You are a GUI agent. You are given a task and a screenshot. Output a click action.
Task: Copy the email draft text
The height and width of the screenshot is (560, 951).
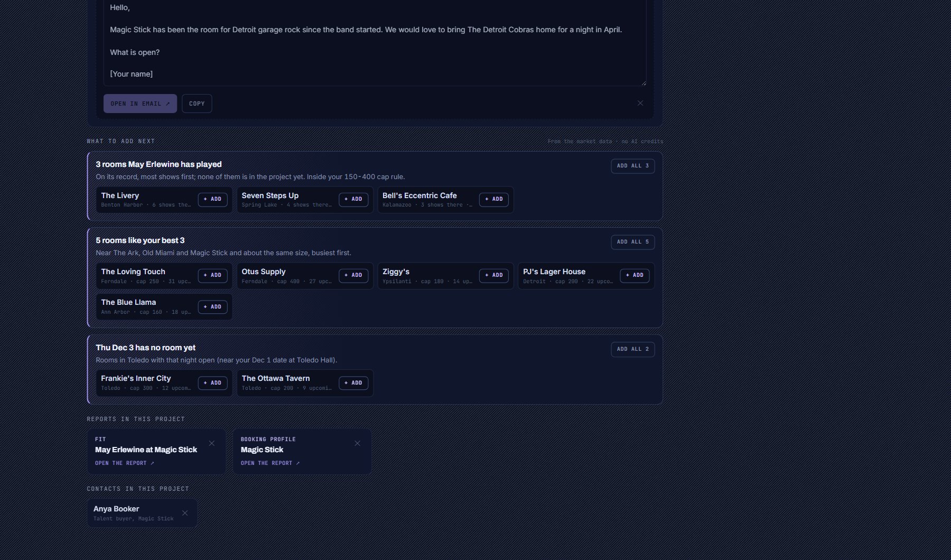[x=197, y=104]
